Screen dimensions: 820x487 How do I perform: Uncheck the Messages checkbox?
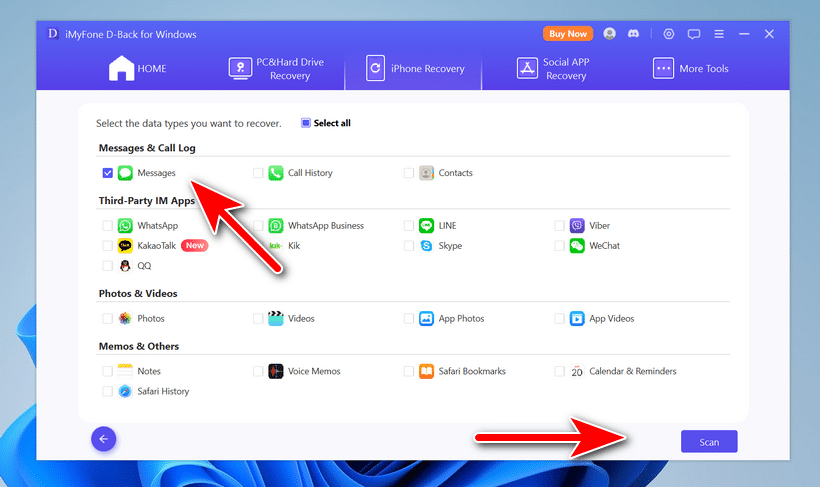(x=107, y=173)
